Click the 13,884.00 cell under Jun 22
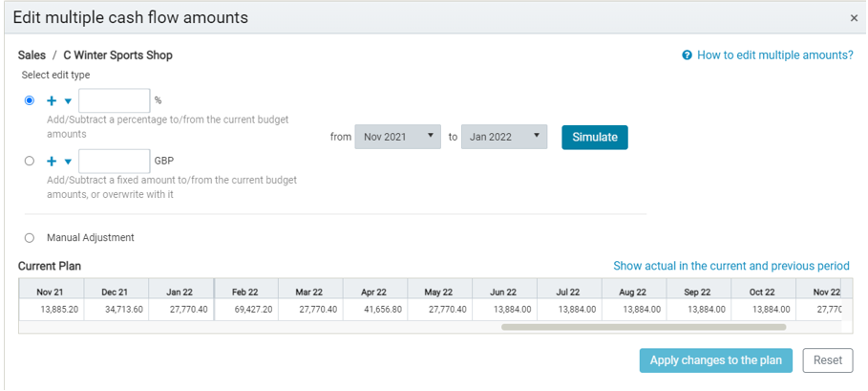Screen dimensions: 868x391 pos(504,310)
